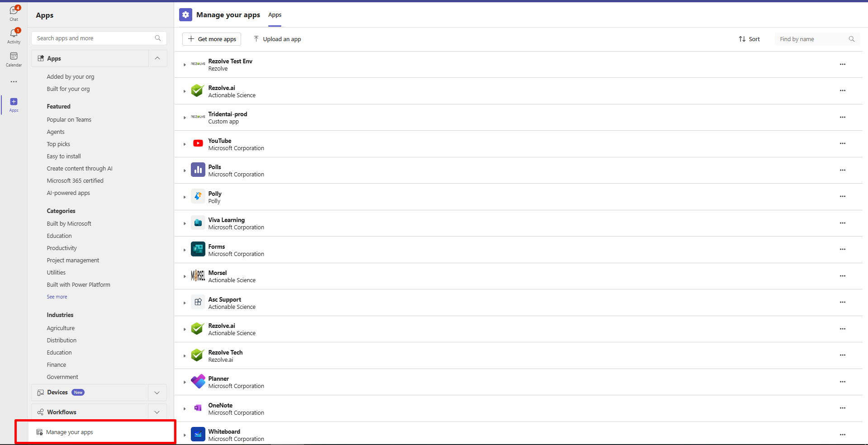The image size is (868, 445).
Task: Click the Whiteboard app icon
Action: (198, 435)
